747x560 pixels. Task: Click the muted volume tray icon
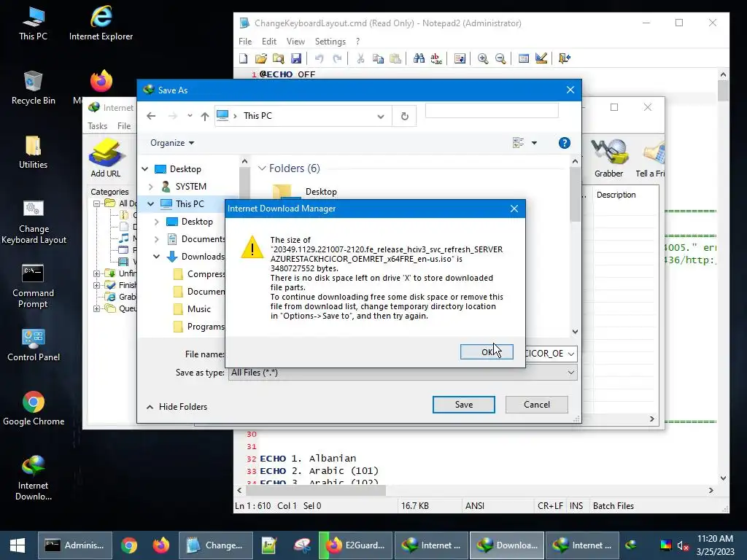click(x=683, y=545)
